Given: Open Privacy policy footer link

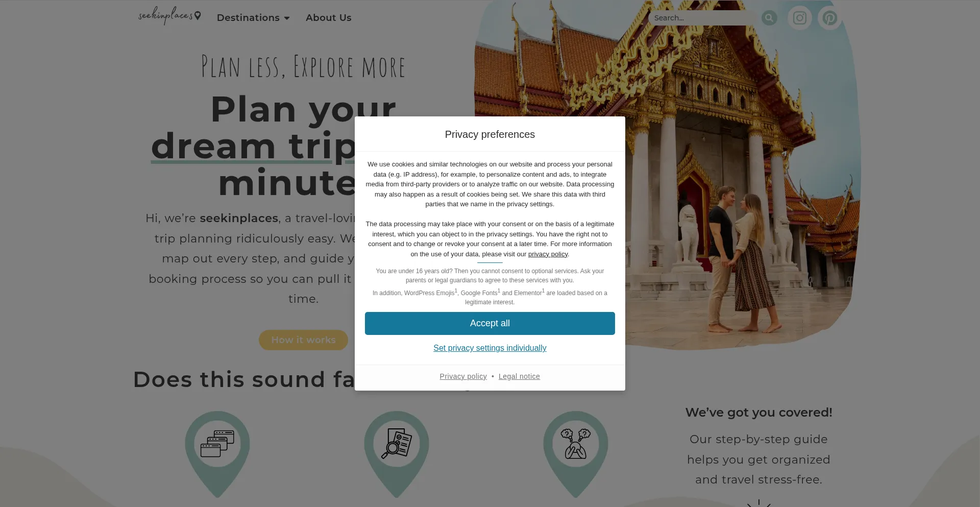Looking at the screenshot, I should click(463, 376).
